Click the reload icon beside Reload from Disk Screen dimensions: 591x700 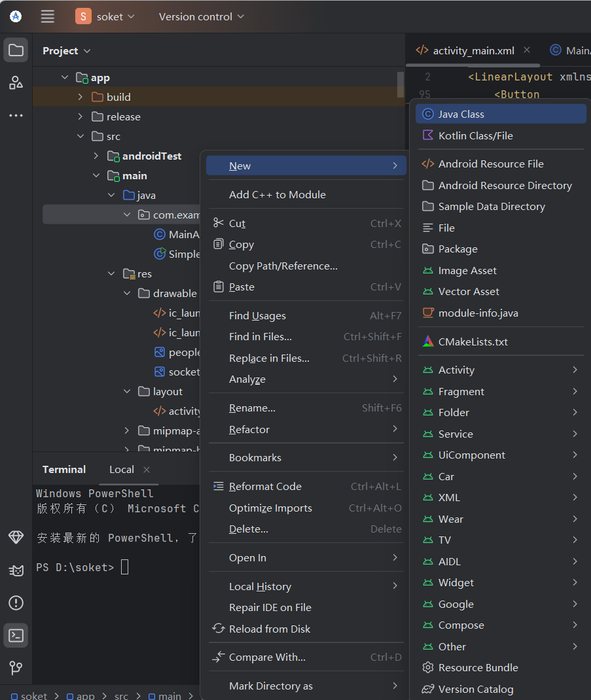219,629
